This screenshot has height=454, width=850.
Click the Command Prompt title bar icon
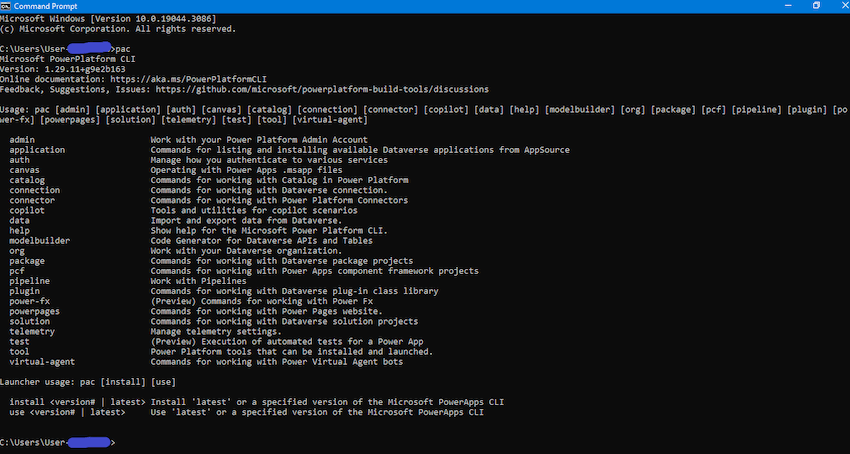[x=6, y=6]
